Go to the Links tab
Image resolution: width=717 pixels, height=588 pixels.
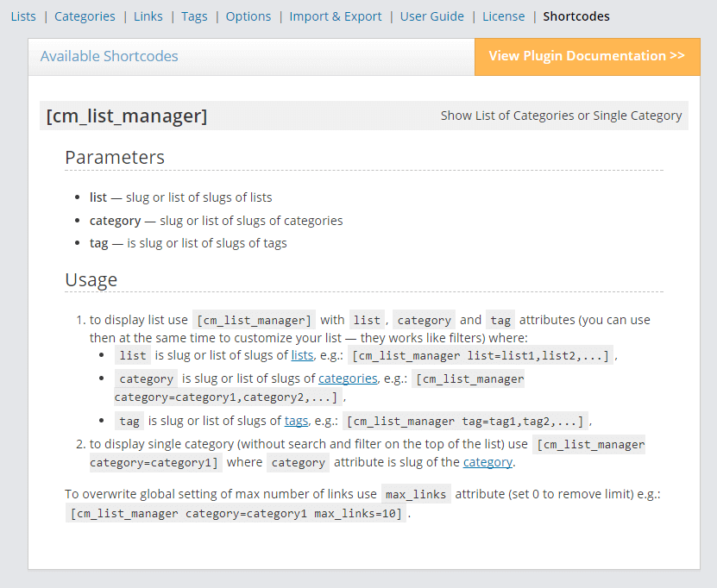[x=148, y=16]
